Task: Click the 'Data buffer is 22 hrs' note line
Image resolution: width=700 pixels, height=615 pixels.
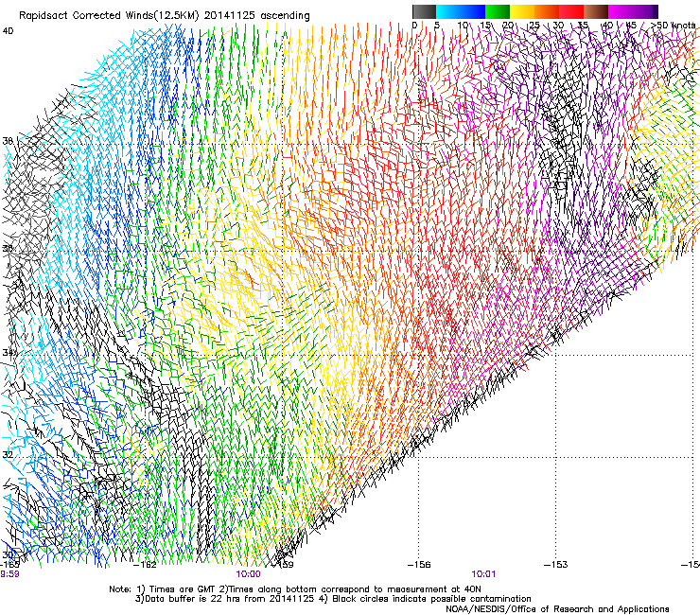Action: click(333, 599)
